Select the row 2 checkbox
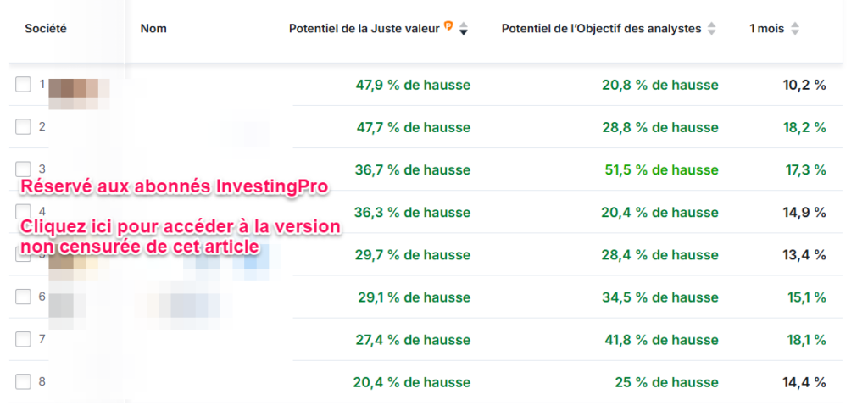This screenshot has width=868, height=411. click(24, 127)
